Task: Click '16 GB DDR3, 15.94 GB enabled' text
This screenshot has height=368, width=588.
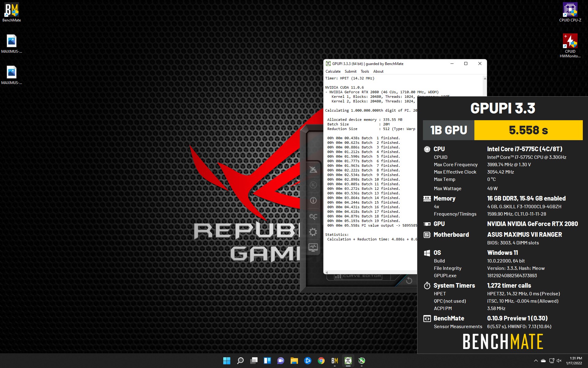Action: tap(526, 198)
